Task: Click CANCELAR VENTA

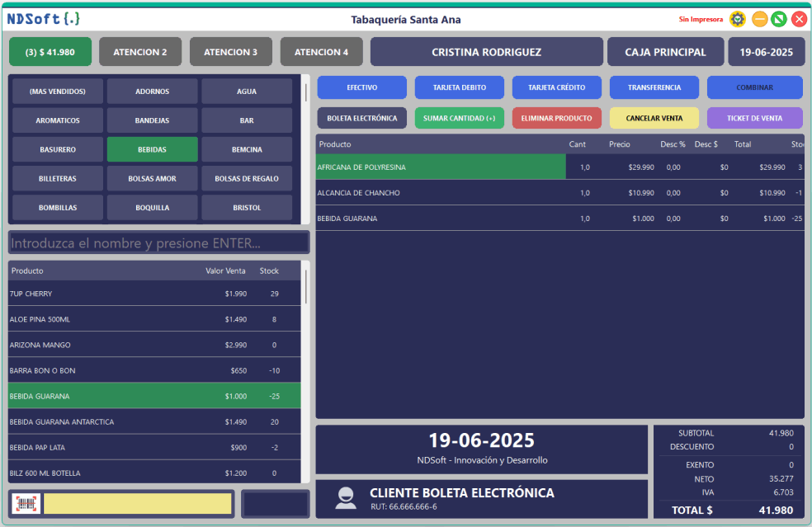Action: pos(654,118)
